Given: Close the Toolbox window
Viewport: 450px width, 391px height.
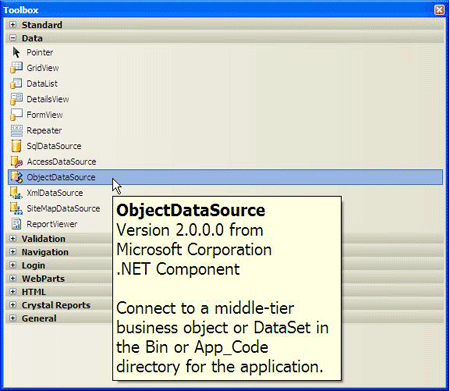Looking at the screenshot, I should coord(439,10).
